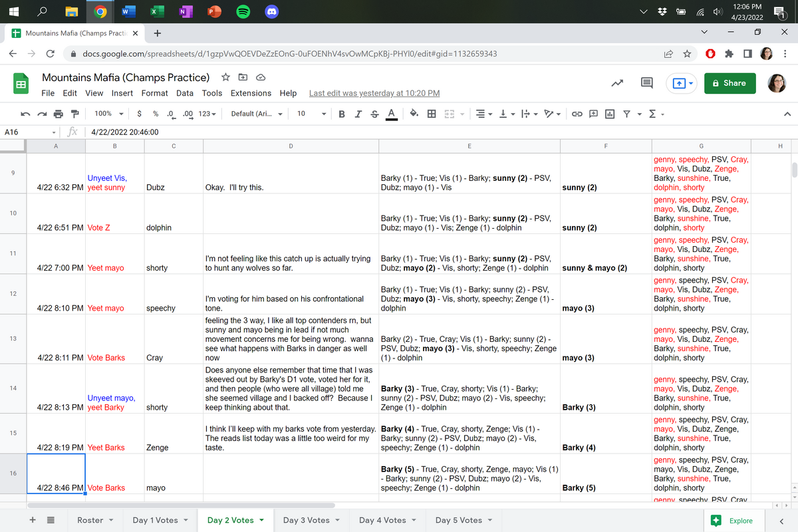The height and width of the screenshot is (532, 798).
Task: Click the insert link icon
Action: 577,114
